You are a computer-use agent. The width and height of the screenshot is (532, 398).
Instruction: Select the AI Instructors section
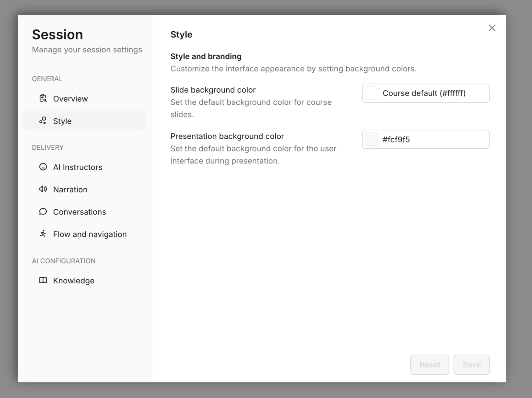(78, 167)
